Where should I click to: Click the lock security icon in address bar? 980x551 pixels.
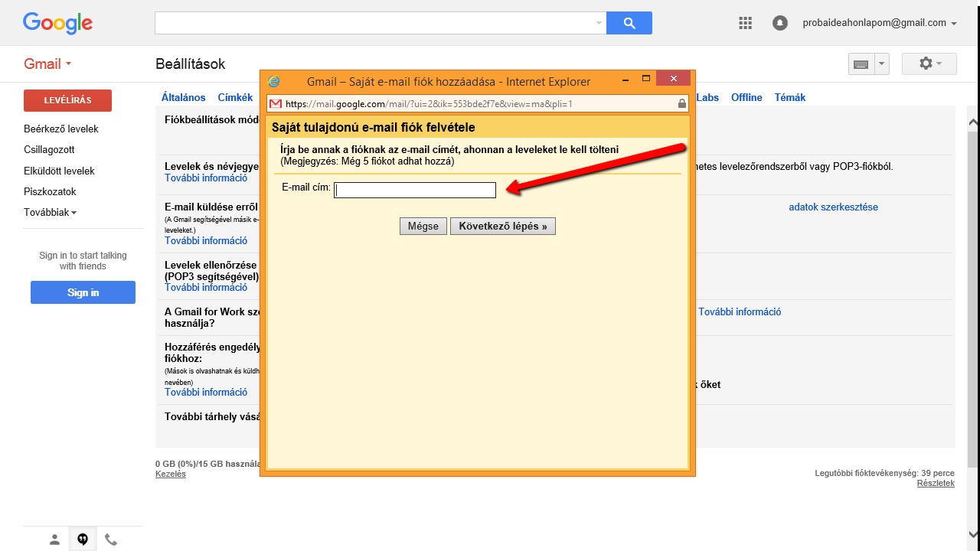coord(681,103)
